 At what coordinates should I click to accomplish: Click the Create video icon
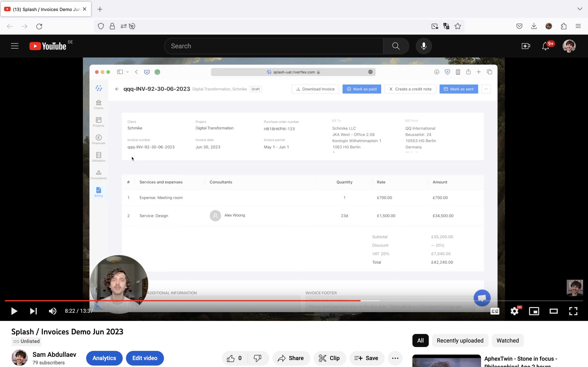coord(526,46)
